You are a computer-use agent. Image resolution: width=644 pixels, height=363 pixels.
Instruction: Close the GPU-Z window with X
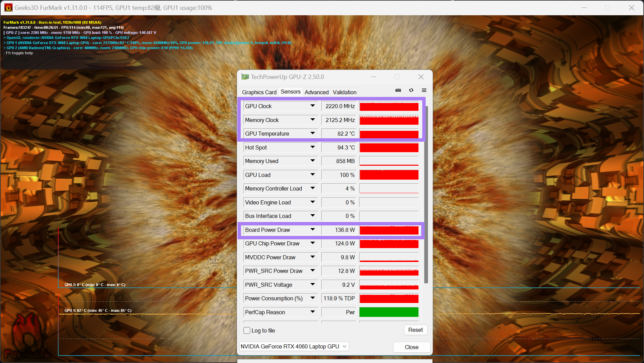[421, 77]
